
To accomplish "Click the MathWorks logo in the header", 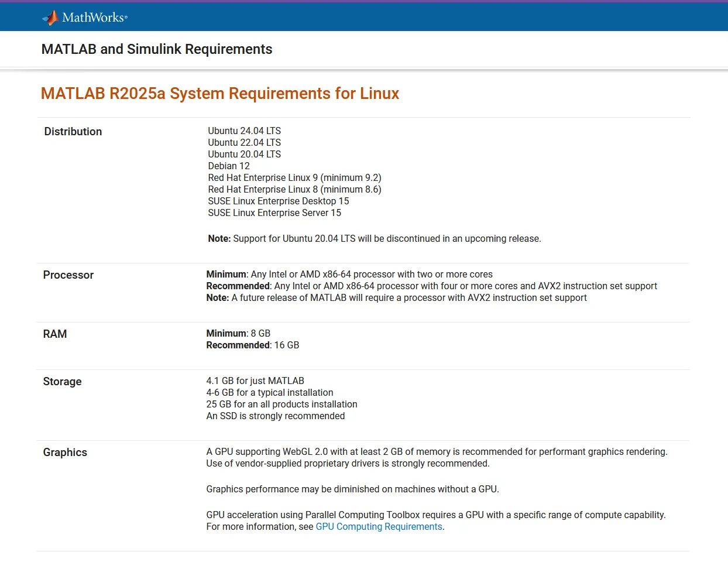I will point(85,18).
